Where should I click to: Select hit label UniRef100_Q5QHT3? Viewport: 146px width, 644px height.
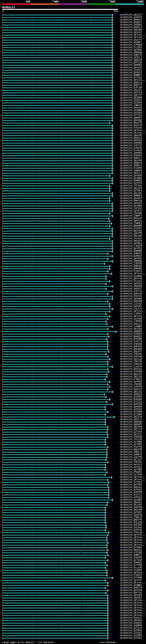[131, 22]
